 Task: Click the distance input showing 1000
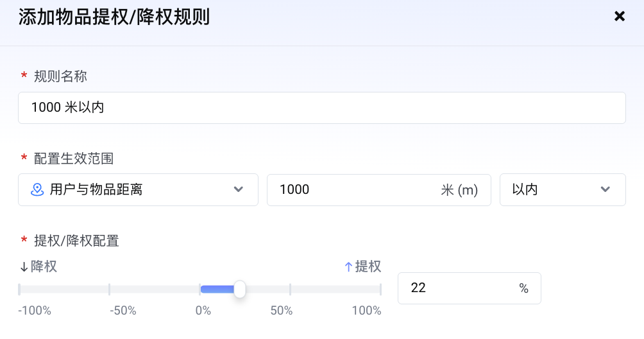point(353,189)
